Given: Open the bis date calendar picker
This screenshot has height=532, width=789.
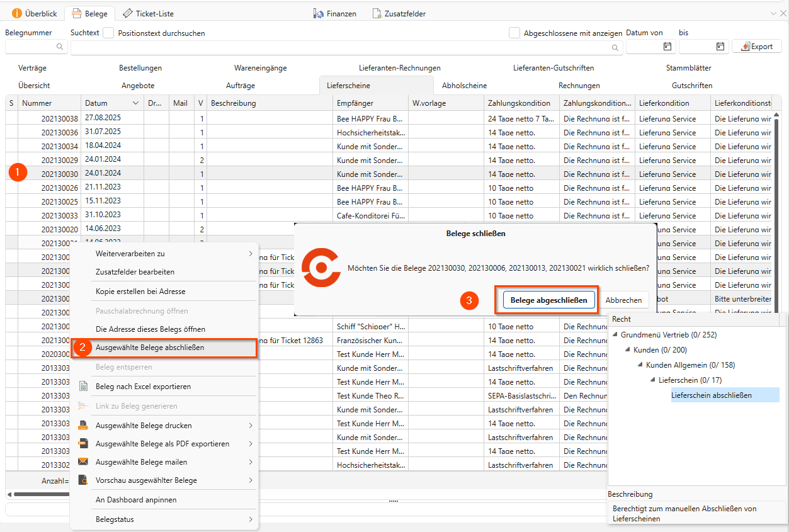Looking at the screenshot, I should tap(720, 47).
